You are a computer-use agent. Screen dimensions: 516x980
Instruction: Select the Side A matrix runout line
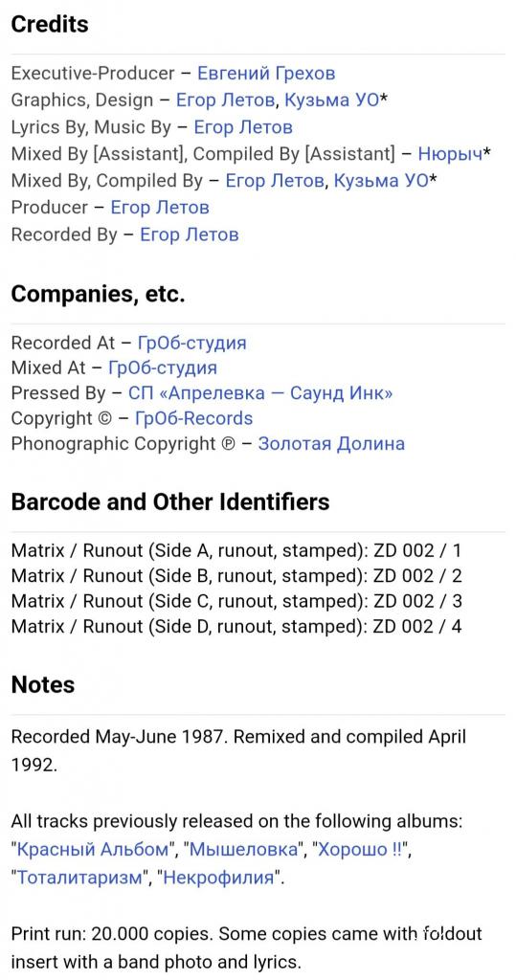pyautogui.click(x=236, y=551)
